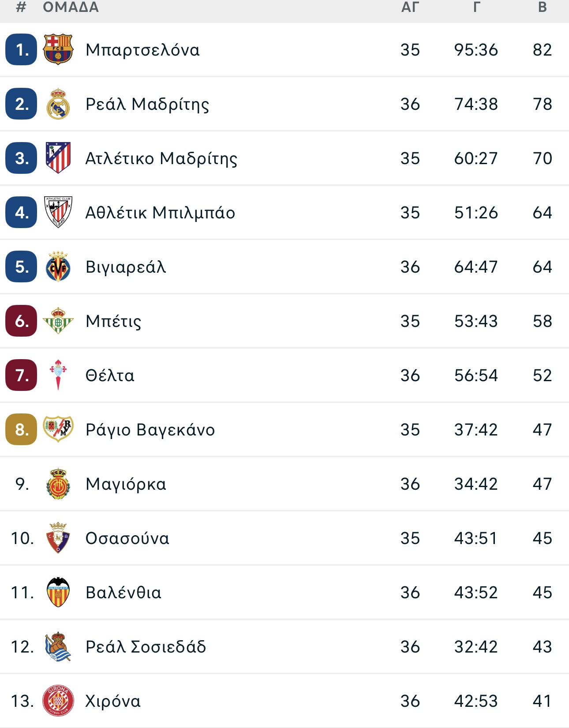This screenshot has width=569, height=728.
Task: Sort by the ΑΓ matches column header
Action: [410, 7]
